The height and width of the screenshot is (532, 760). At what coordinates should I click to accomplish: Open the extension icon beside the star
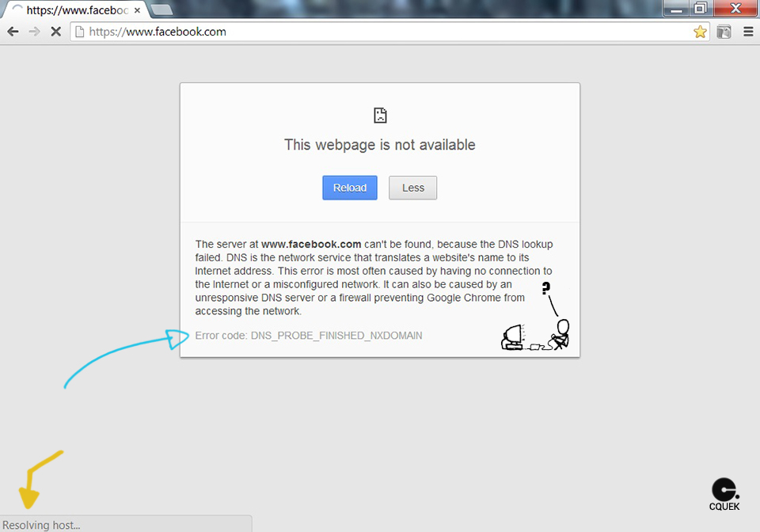click(724, 32)
